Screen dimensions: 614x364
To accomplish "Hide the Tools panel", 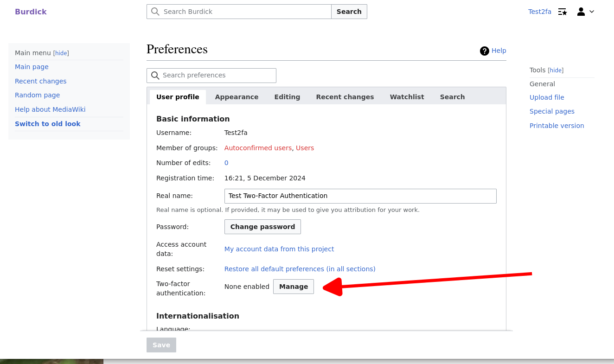I will point(556,70).
